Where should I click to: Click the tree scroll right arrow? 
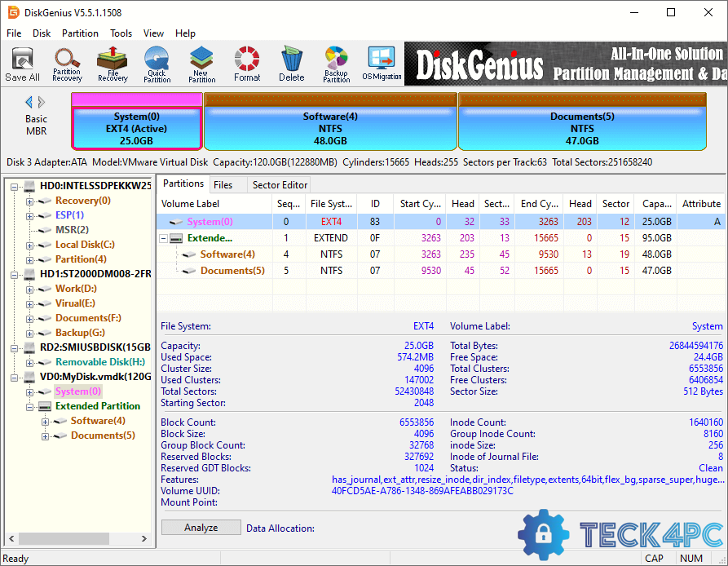coord(144,538)
